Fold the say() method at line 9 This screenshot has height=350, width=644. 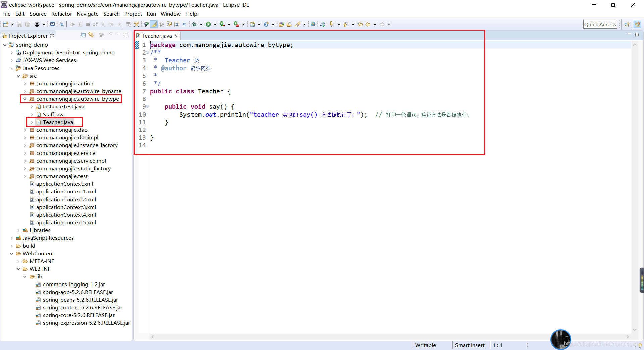click(x=148, y=106)
